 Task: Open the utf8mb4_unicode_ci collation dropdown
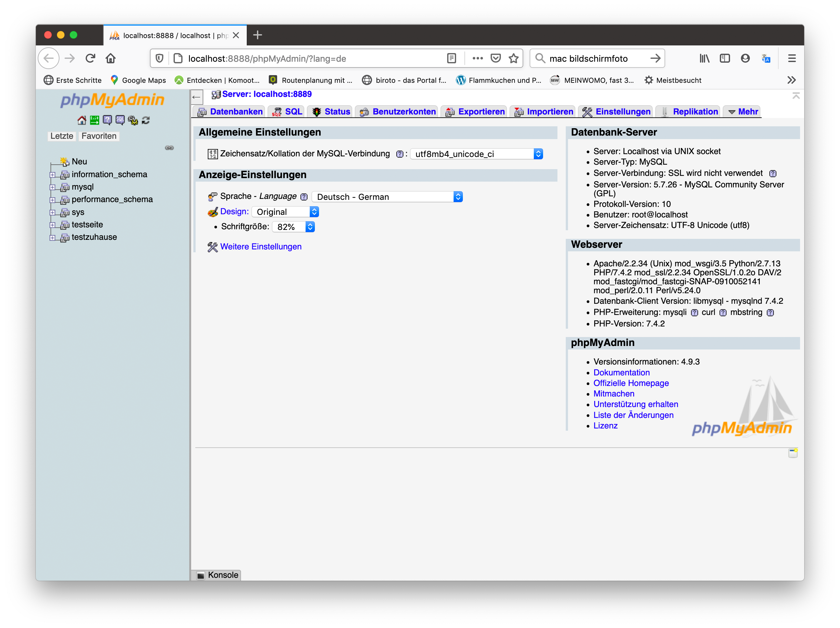pos(476,154)
